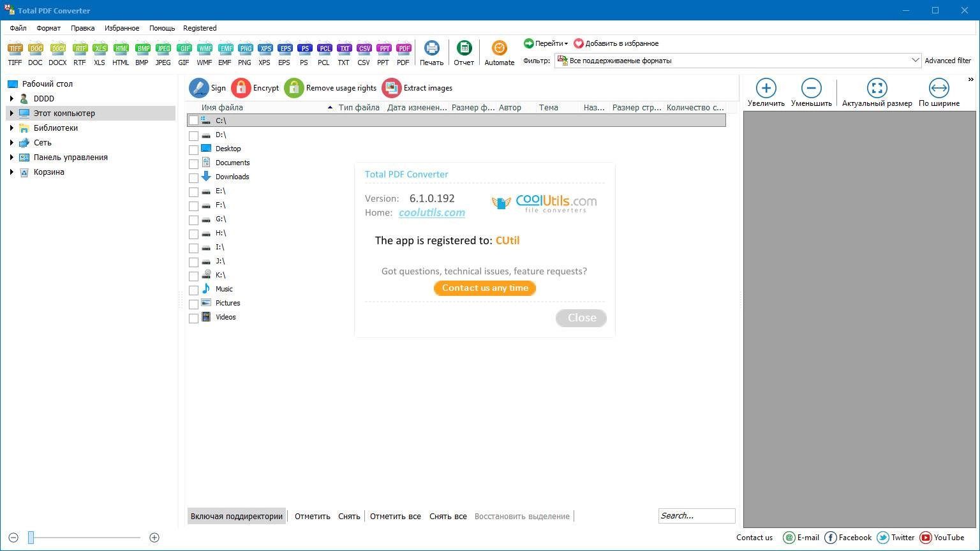Set preview to Актуальный размер

point(877,92)
